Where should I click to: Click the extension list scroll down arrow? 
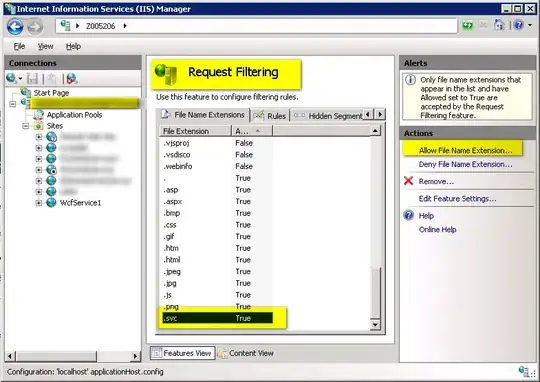[x=375, y=324]
